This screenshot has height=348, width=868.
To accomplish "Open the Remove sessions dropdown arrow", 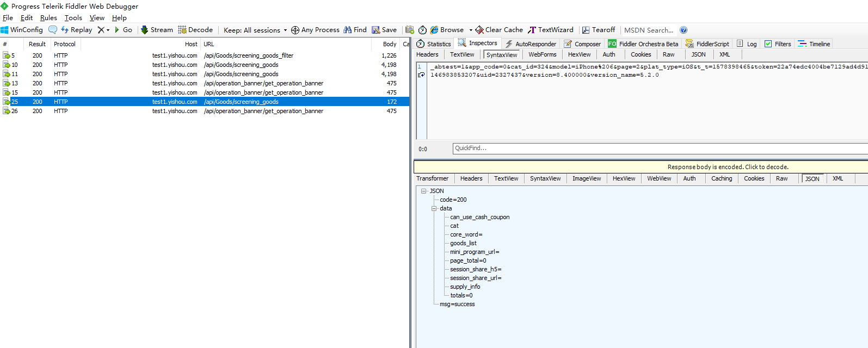I will (x=108, y=30).
